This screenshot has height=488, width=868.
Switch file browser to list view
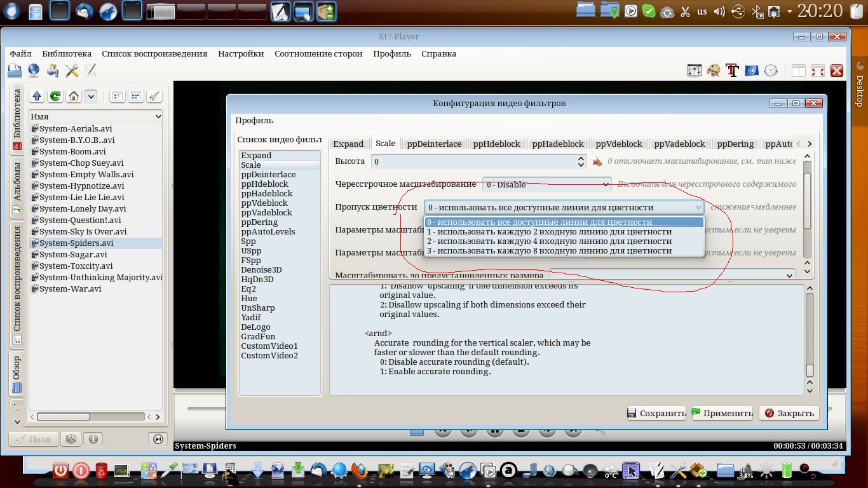click(117, 96)
